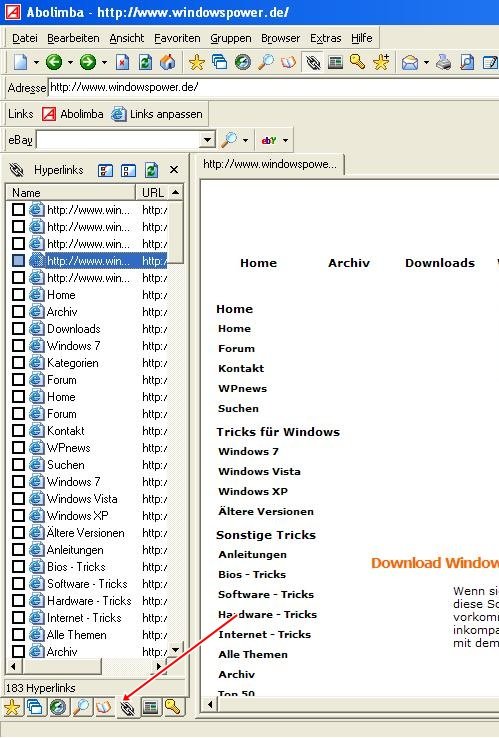The image size is (499, 738).
Task: Click the scroll-down arrow of the hyperlinks list
Action: click(x=175, y=650)
